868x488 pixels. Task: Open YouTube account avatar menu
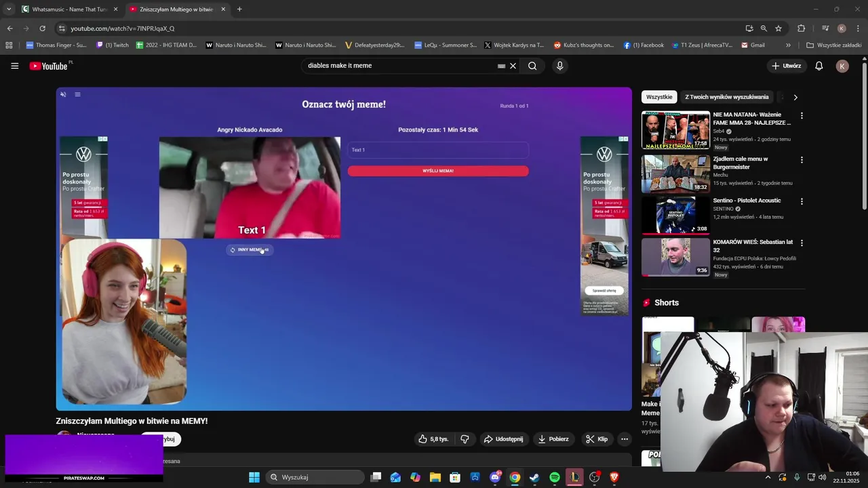(x=842, y=66)
